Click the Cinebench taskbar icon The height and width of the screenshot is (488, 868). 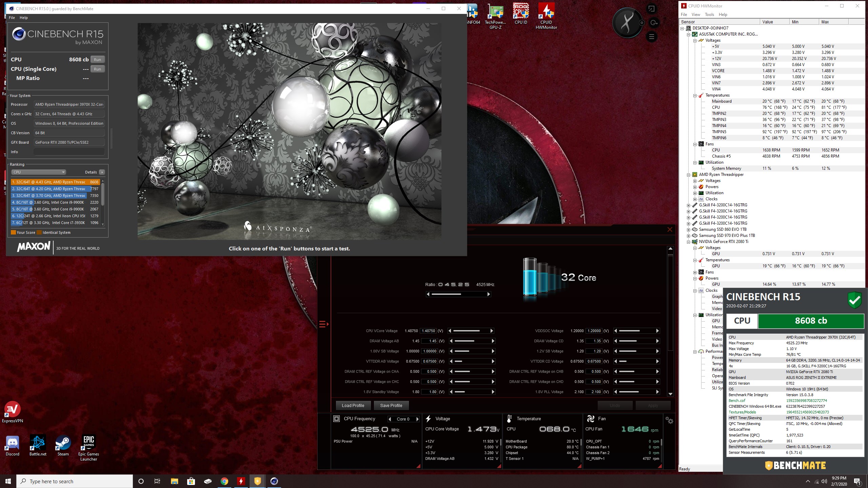pyautogui.click(x=274, y=481)
